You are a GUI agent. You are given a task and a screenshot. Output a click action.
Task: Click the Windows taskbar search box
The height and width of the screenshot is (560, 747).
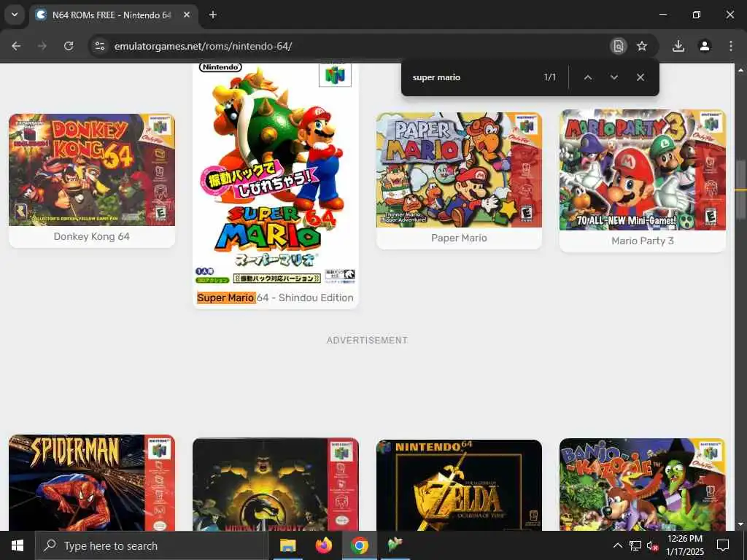[152, 545]
